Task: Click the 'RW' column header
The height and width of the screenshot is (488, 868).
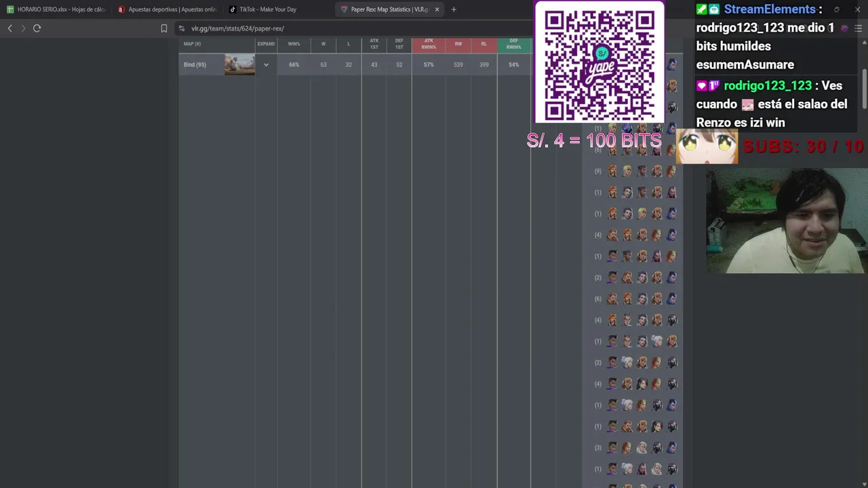Action: 458,44
